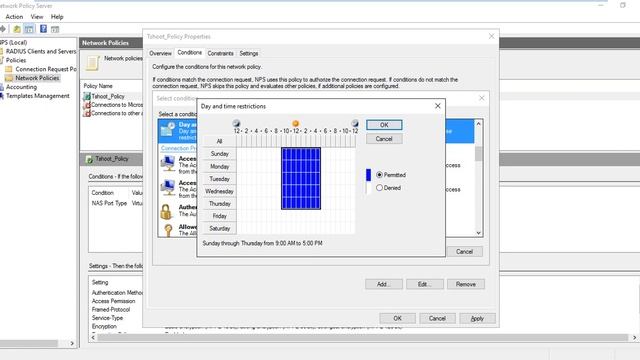
Task: Open the Action menu
Action: click(x=14, y=17)
